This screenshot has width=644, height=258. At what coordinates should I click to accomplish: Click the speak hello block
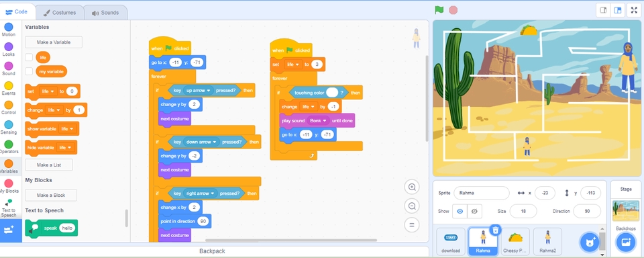52,228
